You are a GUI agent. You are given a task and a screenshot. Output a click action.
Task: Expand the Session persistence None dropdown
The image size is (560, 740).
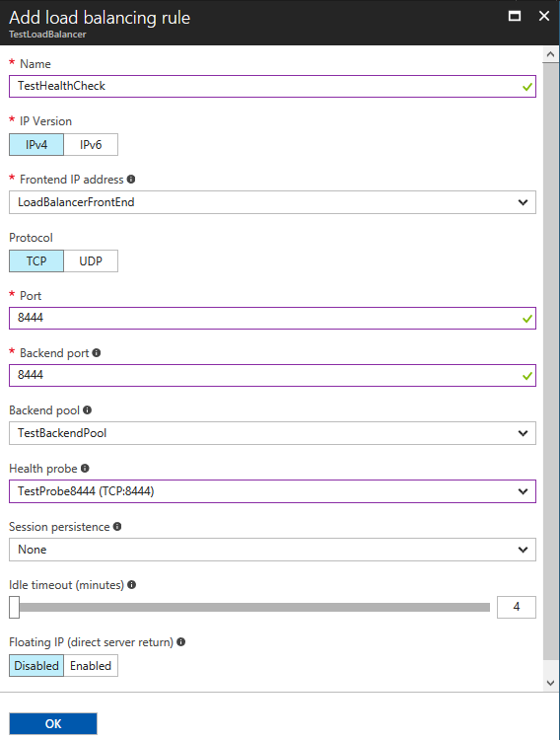point(272,550)
